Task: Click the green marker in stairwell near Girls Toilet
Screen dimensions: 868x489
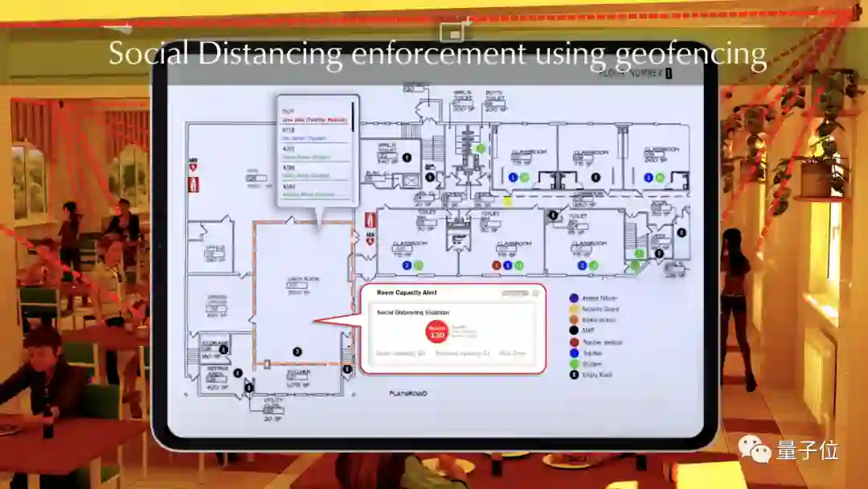Action: (x=481, y=149)
